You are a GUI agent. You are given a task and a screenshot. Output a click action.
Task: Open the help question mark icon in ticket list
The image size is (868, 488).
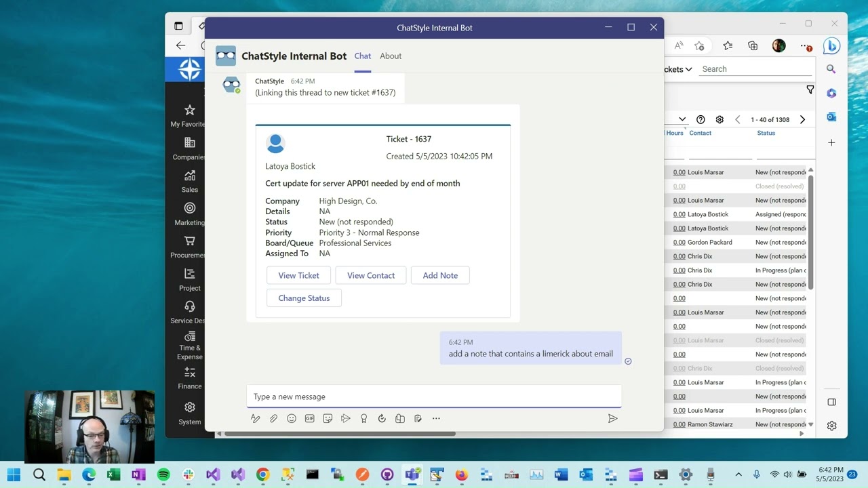(x=701, y=119)
